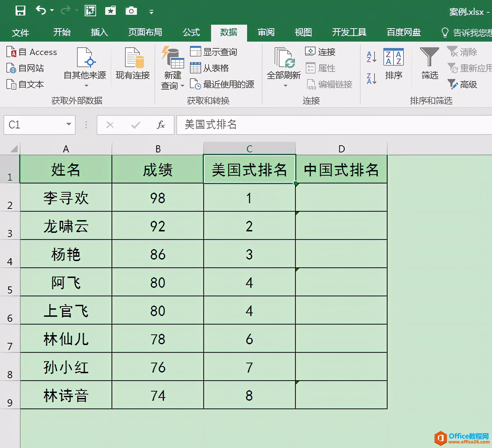Expand the 全部刷新 dropdown arrow
Screen dimensions: 492x448
click(285, 86)
